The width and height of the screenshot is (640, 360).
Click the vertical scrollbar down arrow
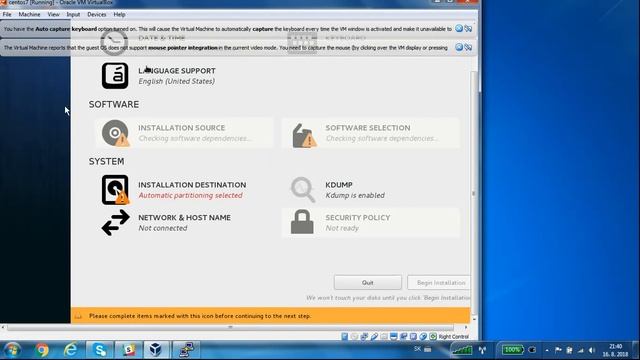point(474,319)
